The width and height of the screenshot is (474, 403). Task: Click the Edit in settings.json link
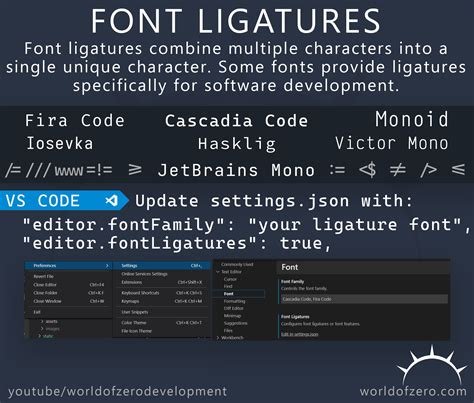[x=300, y=334]
